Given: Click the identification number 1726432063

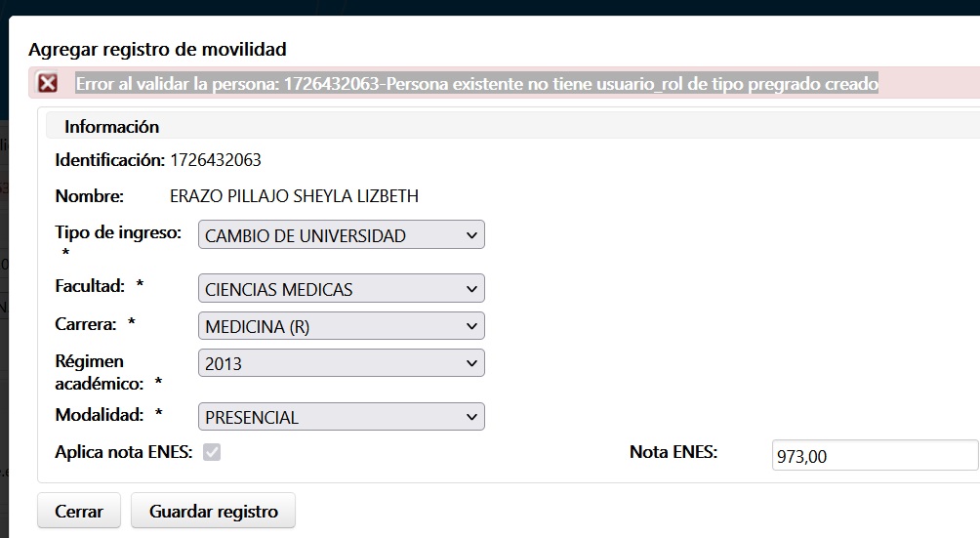Looking at the screenshot, I should [x=216, y=160].
